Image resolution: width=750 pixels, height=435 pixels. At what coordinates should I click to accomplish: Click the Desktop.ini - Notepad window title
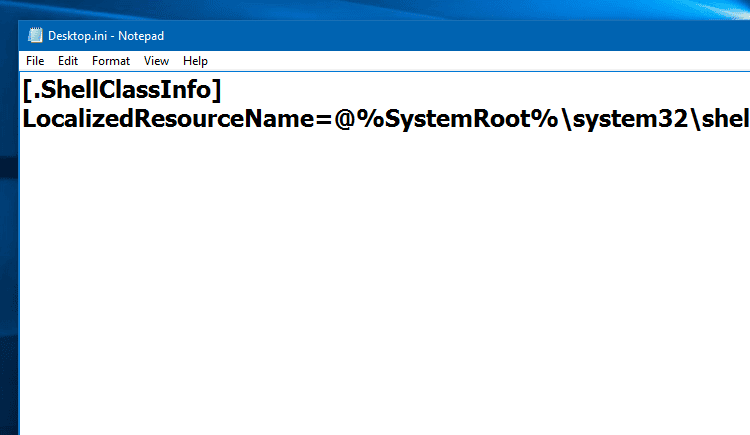106,36
